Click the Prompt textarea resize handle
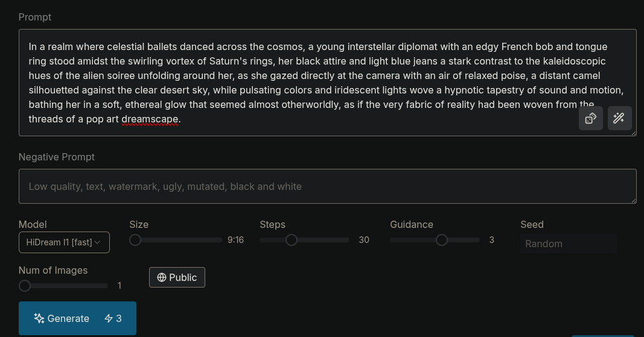 pos(634,133)
